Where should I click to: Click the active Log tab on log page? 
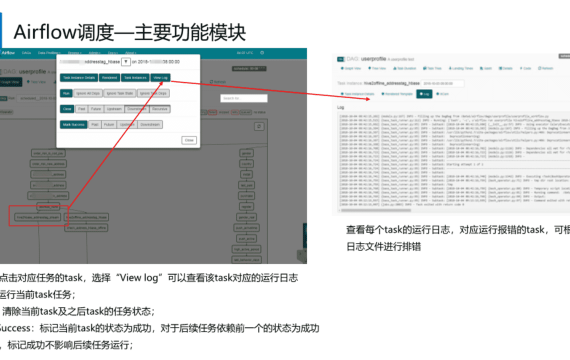424,94
